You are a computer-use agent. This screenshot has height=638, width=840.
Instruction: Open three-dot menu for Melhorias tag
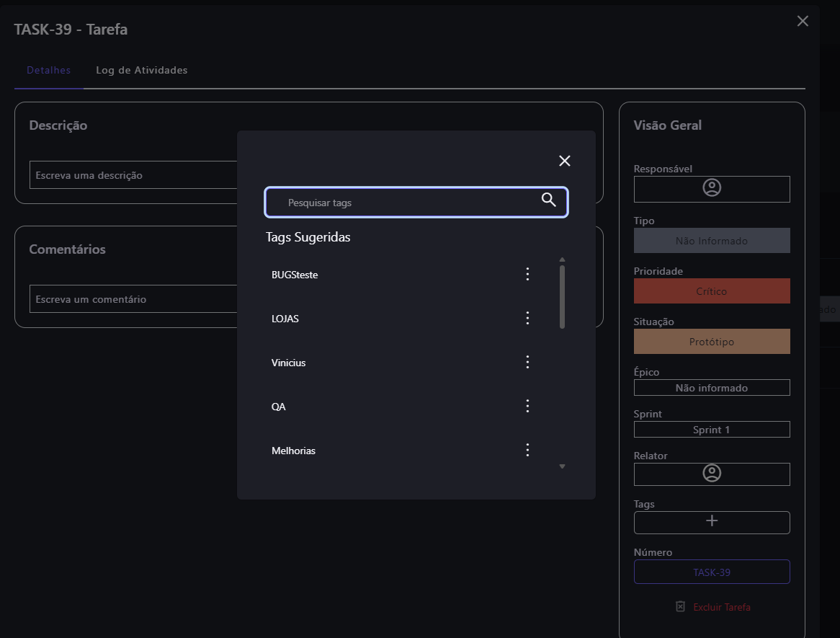coord(527,450)
